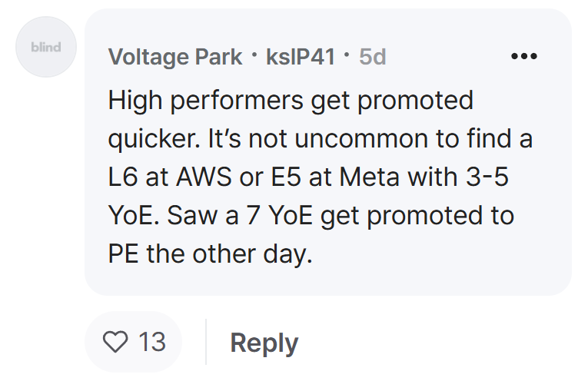Click "quicker." in the comment body
Screen dimensions: 588x381
[x=154, y=139]
